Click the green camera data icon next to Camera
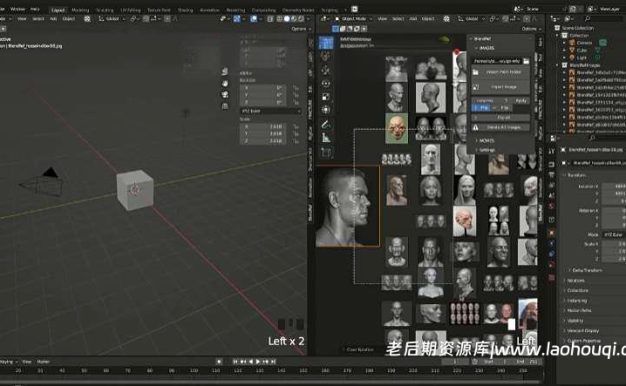 pos(602,42)
